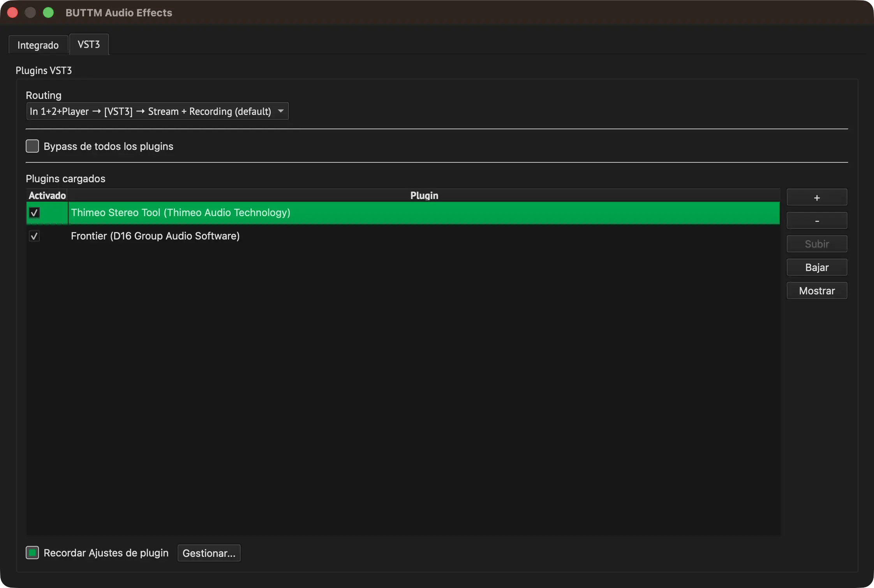
Task: Click the Subir button
Action: 817,244
